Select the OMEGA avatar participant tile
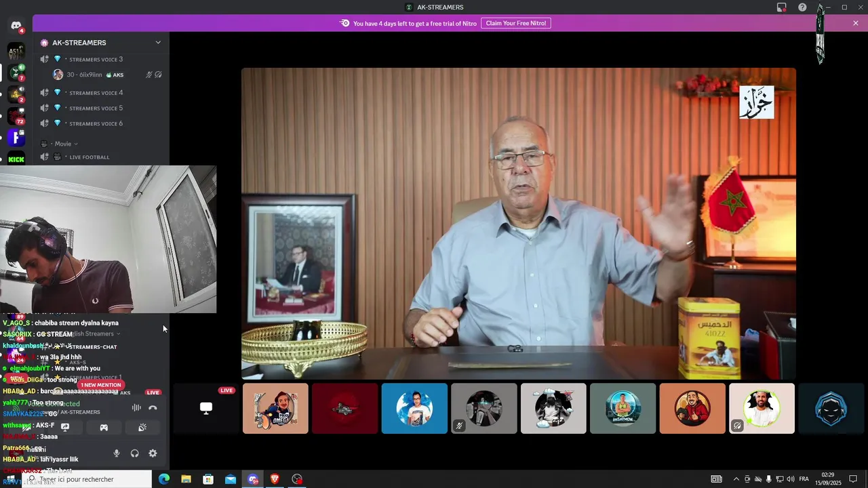This screenshot has width=868, height=488. [x=275, y=408]
